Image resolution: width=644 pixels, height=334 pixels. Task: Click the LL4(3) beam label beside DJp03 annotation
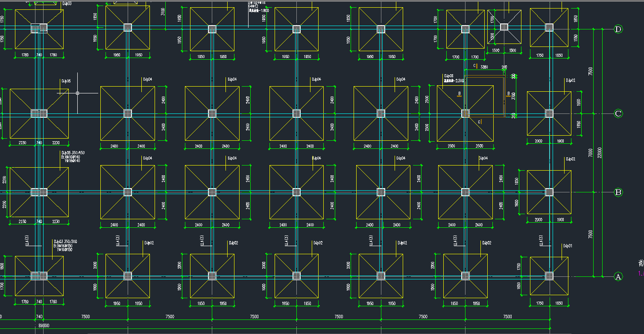click(x=27, y=241)
